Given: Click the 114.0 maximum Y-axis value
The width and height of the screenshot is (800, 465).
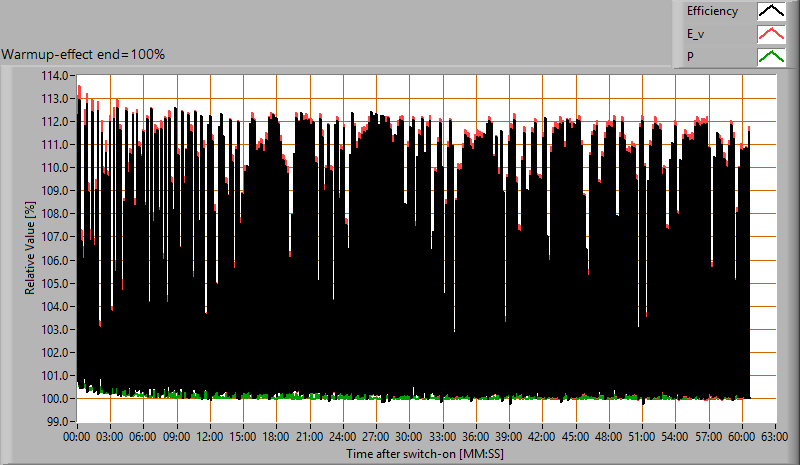Looking at the screenshot, I should (54, 75).
